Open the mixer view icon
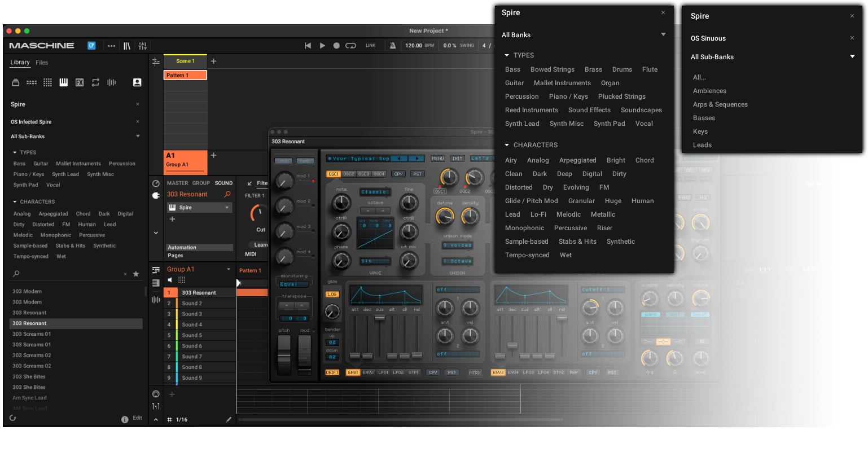Viewport: 868px width, 452px height. point(143,46)
